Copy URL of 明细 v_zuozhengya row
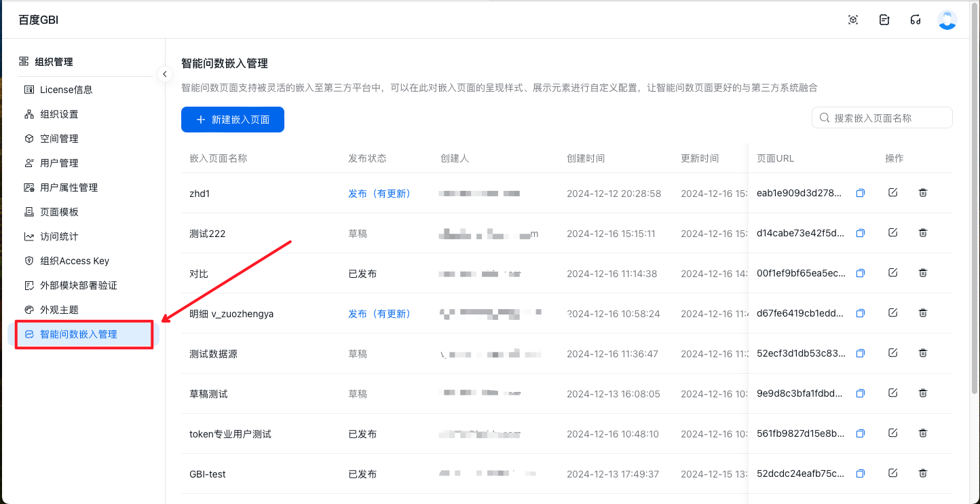This screenshot has height=504, width=980. tap(861, 314)
